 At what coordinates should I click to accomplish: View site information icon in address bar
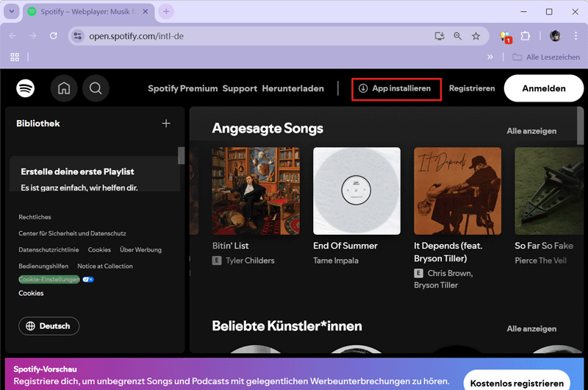78,36
